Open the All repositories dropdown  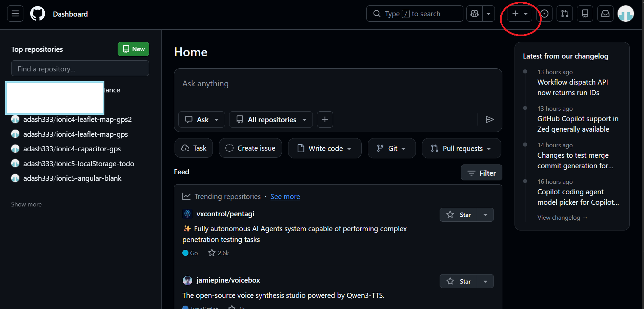(271, 119)
